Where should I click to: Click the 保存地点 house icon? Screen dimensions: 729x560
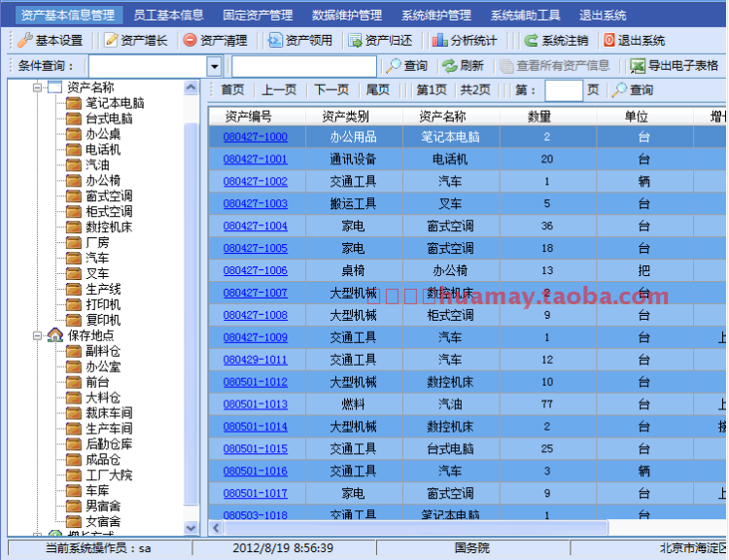click(54, 335)
